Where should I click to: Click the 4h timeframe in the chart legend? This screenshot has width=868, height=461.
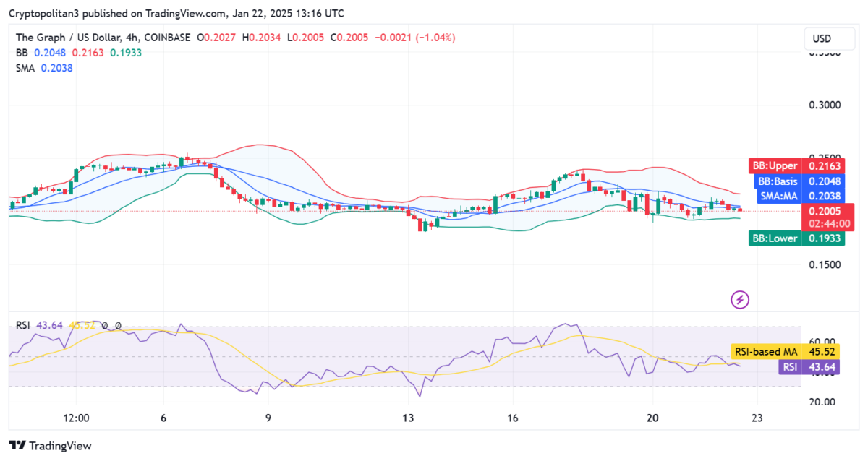pyautogui.click(x=134, y=37)
